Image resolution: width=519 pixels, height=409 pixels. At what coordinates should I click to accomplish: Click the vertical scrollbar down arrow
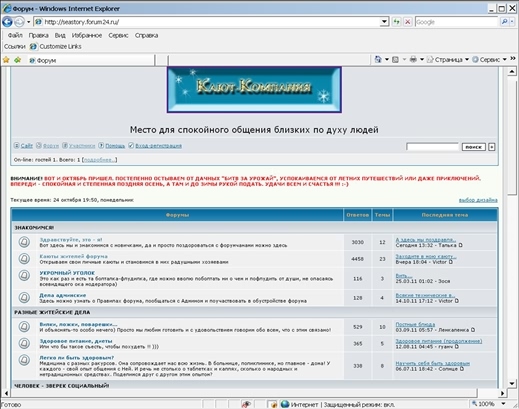click(512, 383)
